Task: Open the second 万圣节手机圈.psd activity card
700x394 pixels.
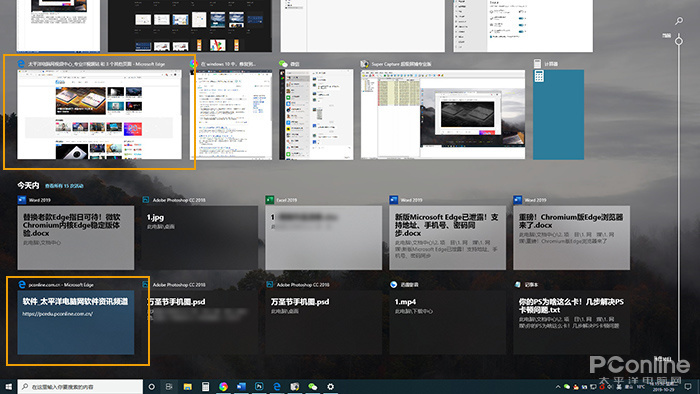Action: [x=324, y=323]
